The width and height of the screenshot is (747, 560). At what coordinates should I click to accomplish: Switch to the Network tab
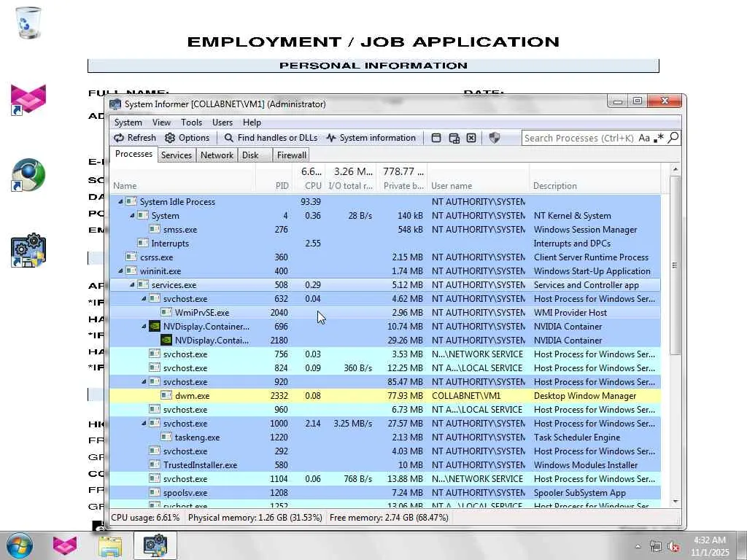coord(217,155)
